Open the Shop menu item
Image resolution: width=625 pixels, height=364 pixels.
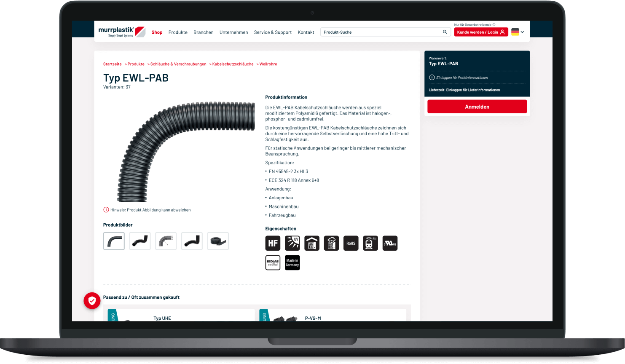click(157, 32)
